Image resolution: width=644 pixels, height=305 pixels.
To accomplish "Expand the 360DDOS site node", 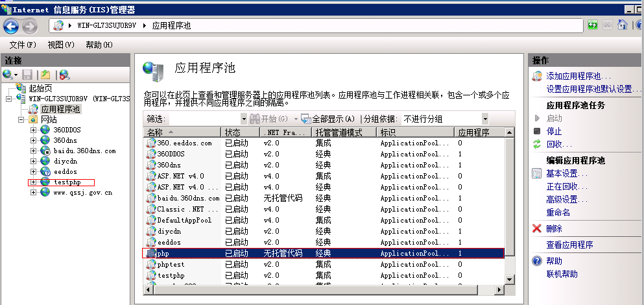I will pyautogui.click(x=33, y=130).
